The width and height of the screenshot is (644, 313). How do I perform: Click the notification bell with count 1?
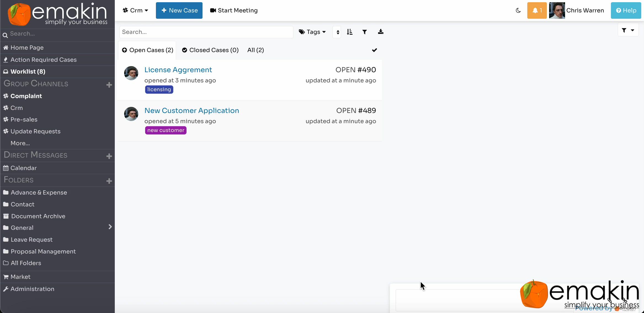[x=537, y=10]
